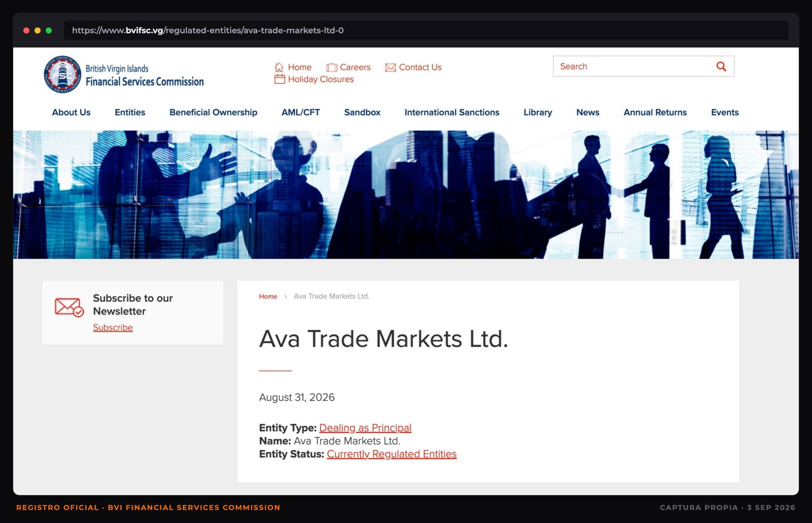
Task: Click the business silhouettes banner image
Action: [406, 195]
